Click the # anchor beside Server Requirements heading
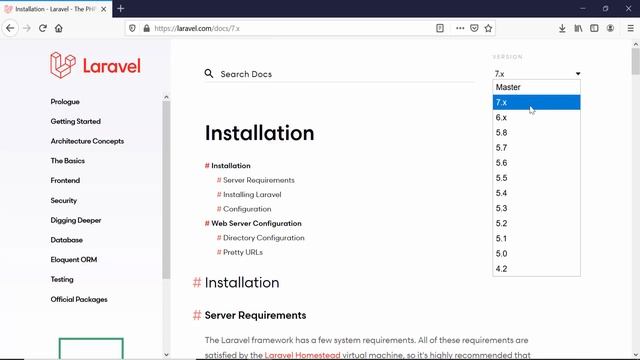Viewport: 640px width, 360px height. tap(197, 315)
